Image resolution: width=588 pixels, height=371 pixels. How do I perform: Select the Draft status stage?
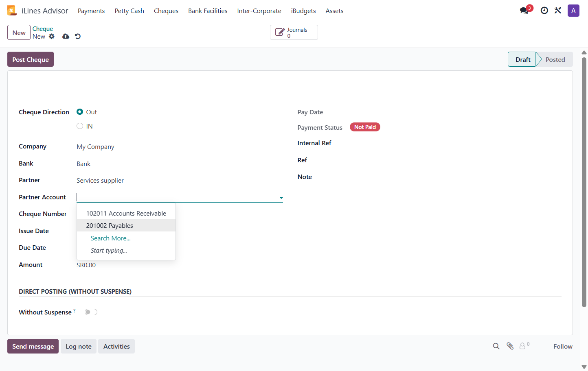click(522, 59)
